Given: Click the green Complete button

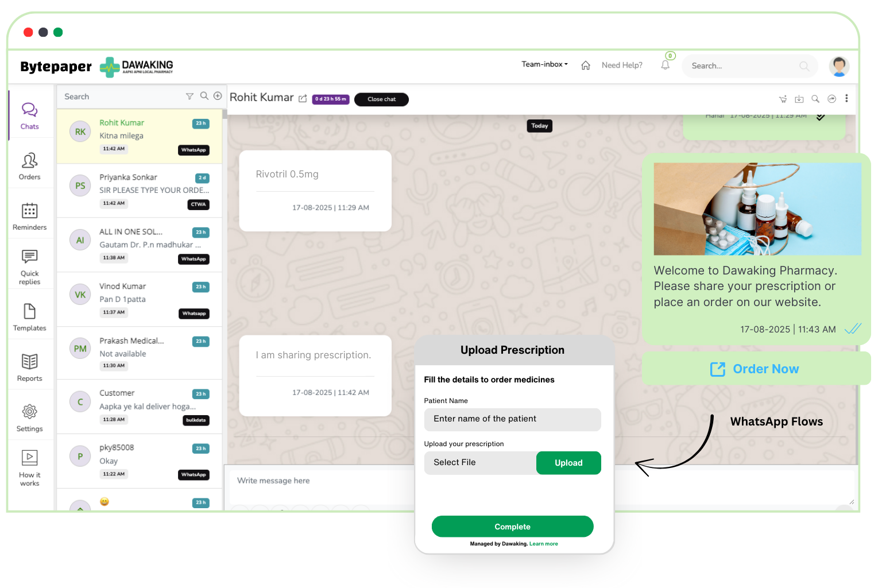Looking at the screenshot, I should click(x=512, y=527).
